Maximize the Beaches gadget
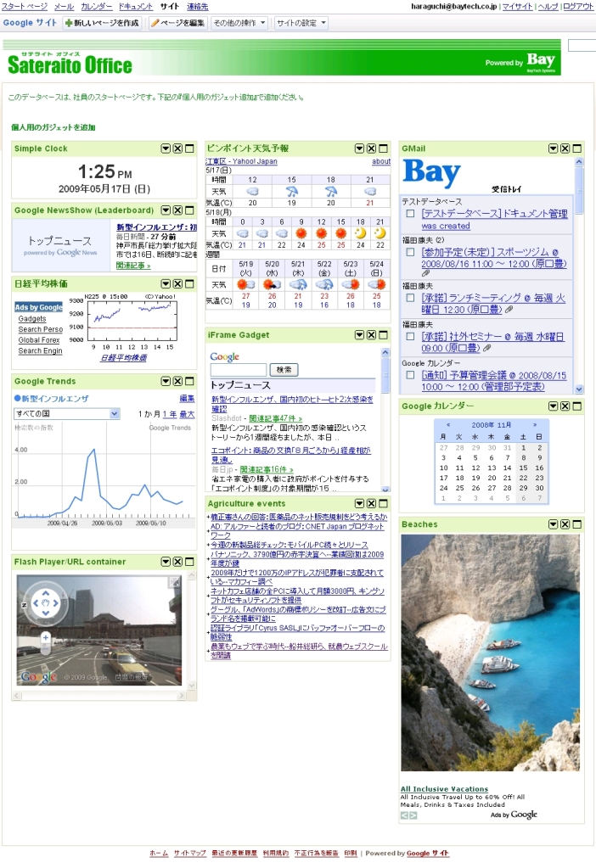This screenshot has height=868, width=596. click(x=577, y=524)
